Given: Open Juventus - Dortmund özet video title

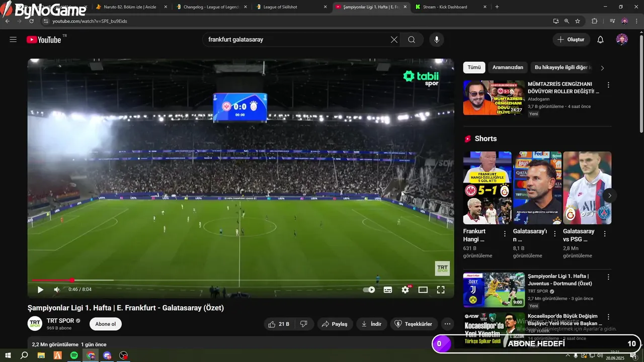Looking at the screenshot, I should click(x=560, y=280).
